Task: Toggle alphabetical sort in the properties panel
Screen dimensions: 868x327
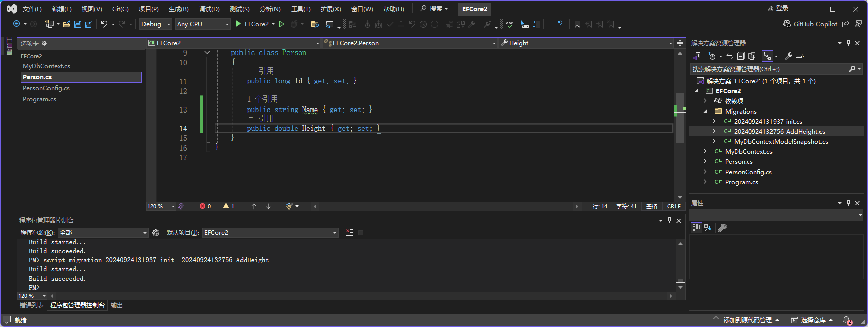Action: (708, 228)
